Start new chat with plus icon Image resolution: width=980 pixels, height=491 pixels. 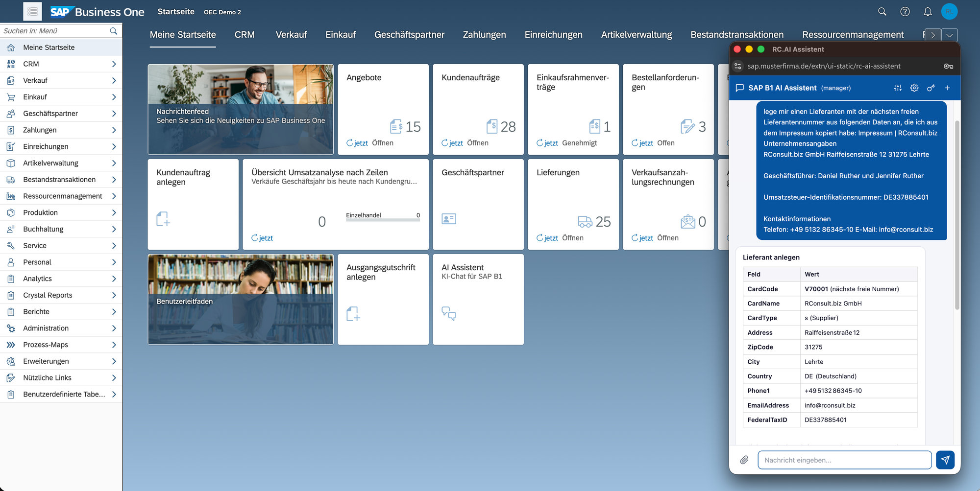point(948,88)
